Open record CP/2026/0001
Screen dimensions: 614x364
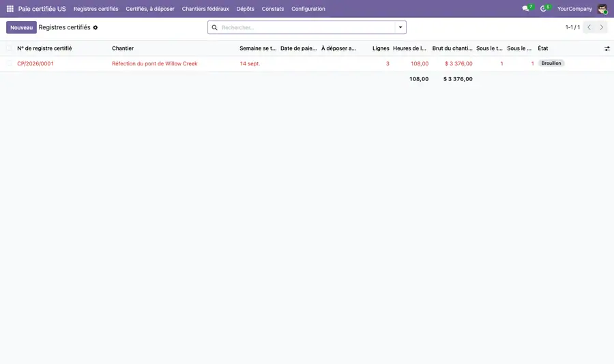35,63
